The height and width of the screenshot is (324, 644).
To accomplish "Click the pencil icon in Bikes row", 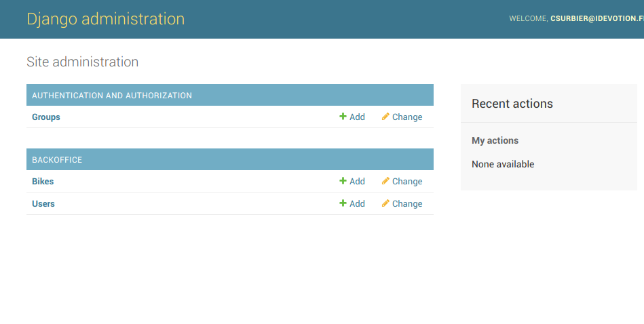I will tap(385, 181).
